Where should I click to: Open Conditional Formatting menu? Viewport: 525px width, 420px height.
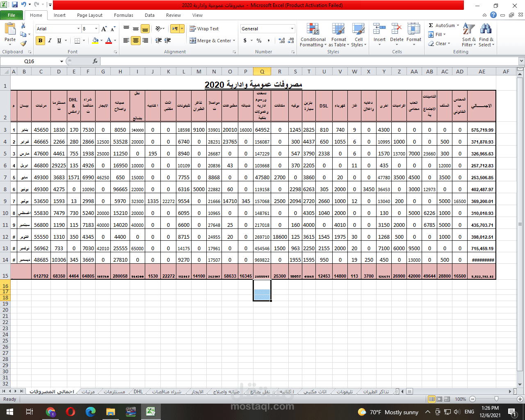click(313, 35)
